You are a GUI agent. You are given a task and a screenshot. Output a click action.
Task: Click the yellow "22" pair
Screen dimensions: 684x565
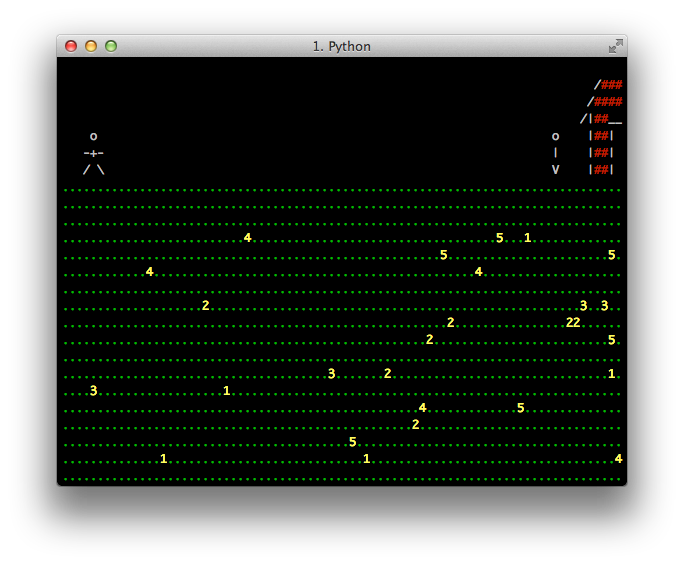click(573, 322)
